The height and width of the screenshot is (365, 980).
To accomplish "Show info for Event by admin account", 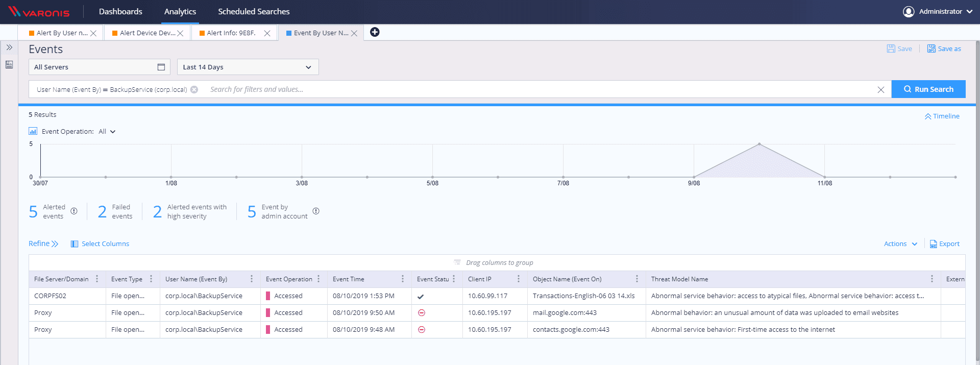I will pos(316,211).
